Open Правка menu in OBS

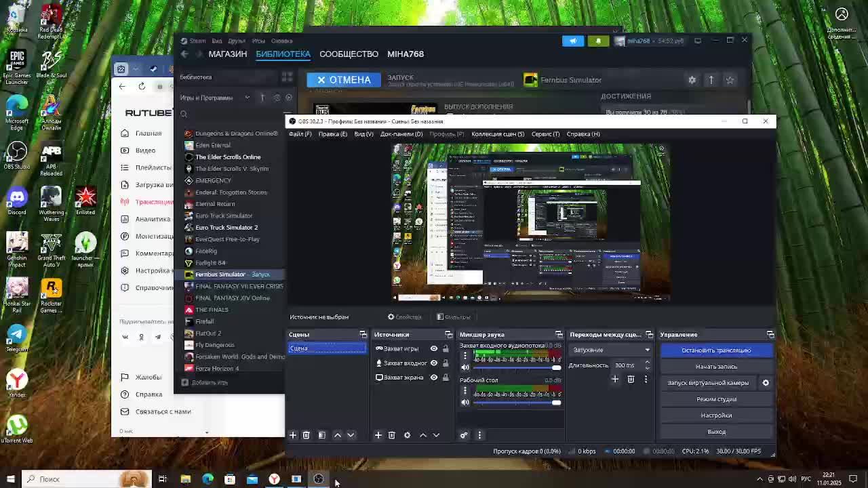pos(333,134)
